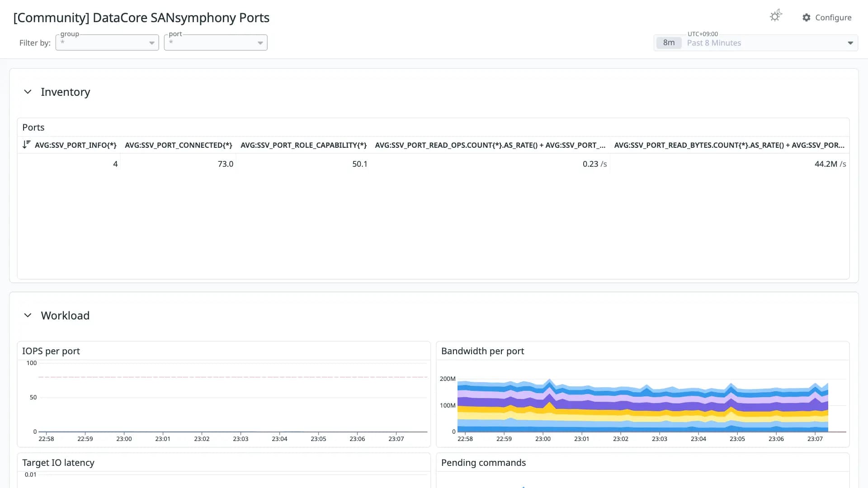
Task: Click the sort arrow icon in Ports table
Action: tap(26, 145)
